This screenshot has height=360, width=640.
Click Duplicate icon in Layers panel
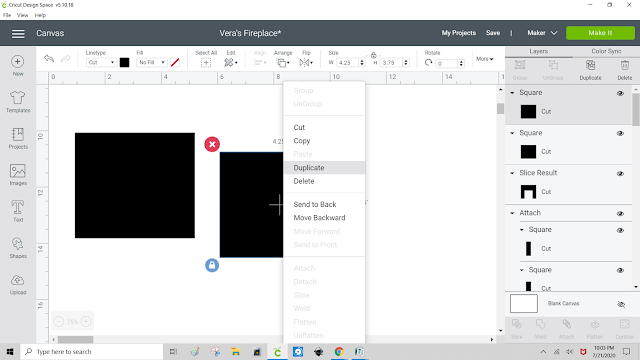pyautogui.click(x=590, y=70)
